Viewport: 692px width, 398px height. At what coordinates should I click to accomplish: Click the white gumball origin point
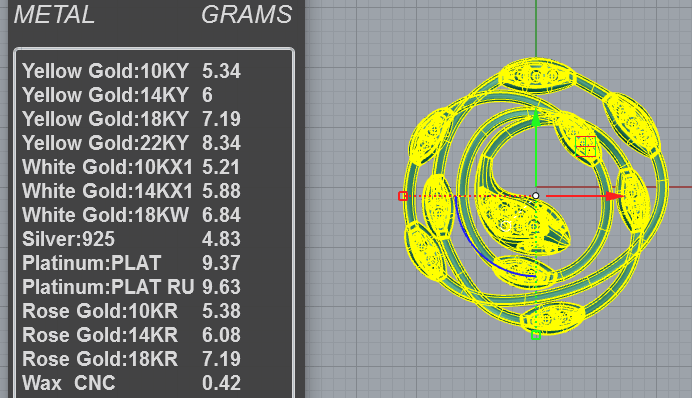click(535, 195)
